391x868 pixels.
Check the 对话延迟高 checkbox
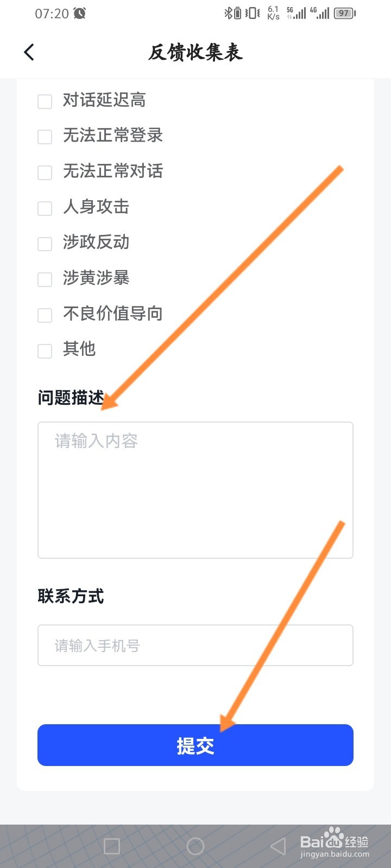(x=45, y=101)
